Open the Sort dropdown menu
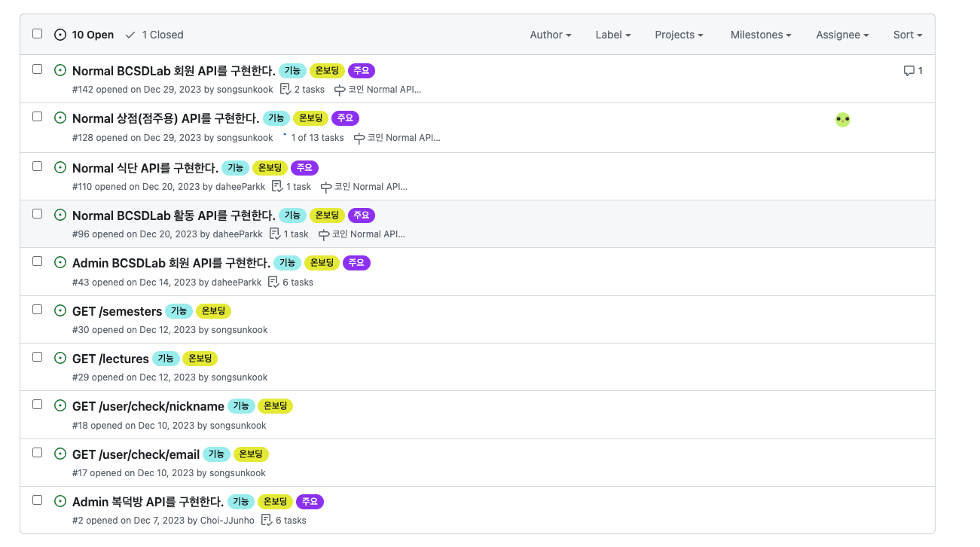Viewport: 980px width, 547px height. click(907, 35)
